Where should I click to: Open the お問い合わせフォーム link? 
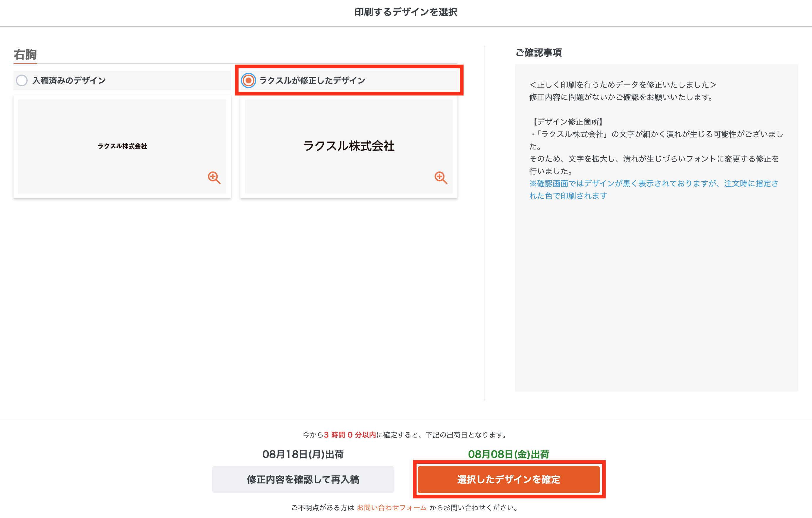tap(391, 507)
